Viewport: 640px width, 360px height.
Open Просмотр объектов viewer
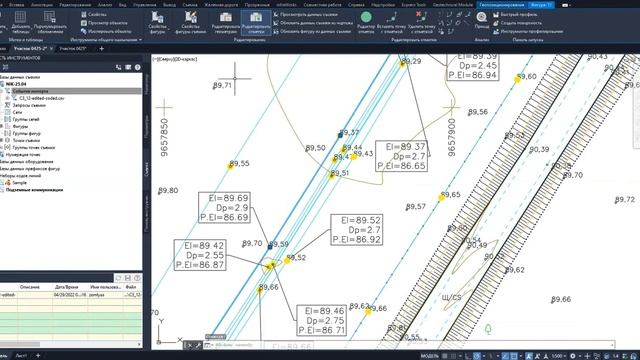[x=104, y=23]
